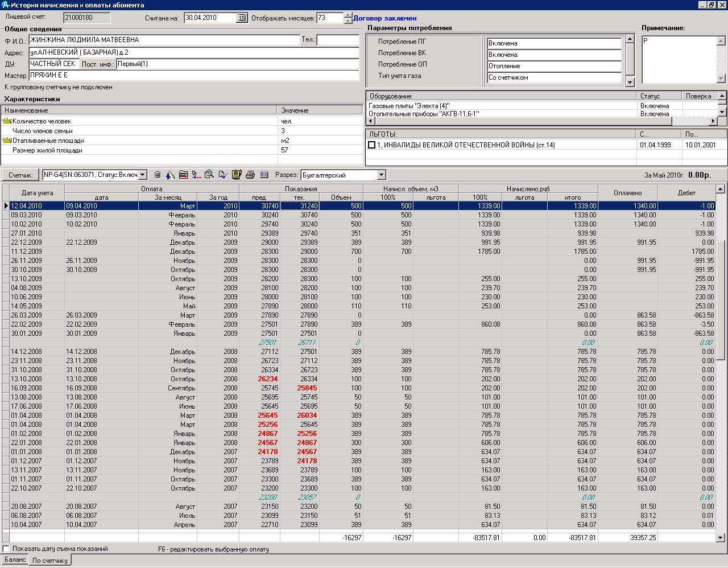Tick the 'ИНВАЛИДЫ ВЕЛИКОЙ ОТЕЧЕСТВЕННОЙ ВОЙНЫ' benefit checkbox
Image resolution: width=728 pixels, height=568 pixels.
(x=371, y=145)
